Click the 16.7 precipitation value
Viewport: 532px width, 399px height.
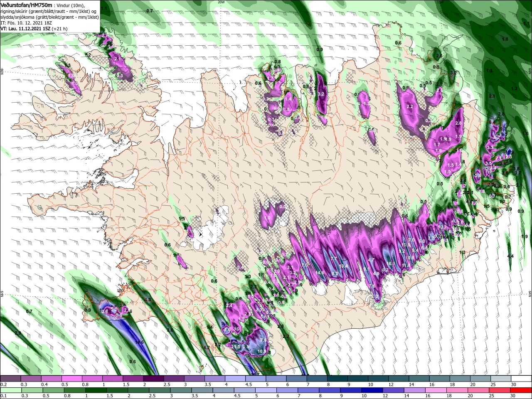pos(256,374)
